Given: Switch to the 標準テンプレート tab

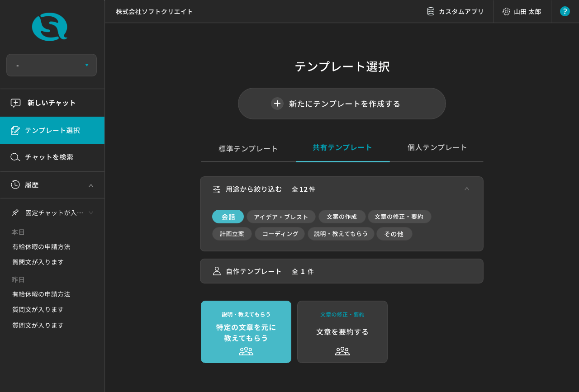Looking at the screenshot, I should 248,149.
